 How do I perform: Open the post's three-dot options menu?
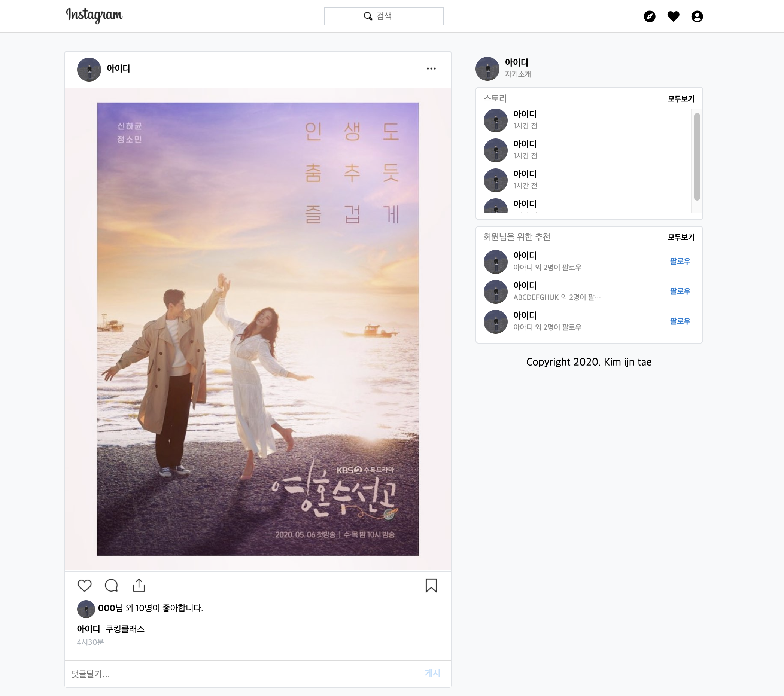coord(431,68)
